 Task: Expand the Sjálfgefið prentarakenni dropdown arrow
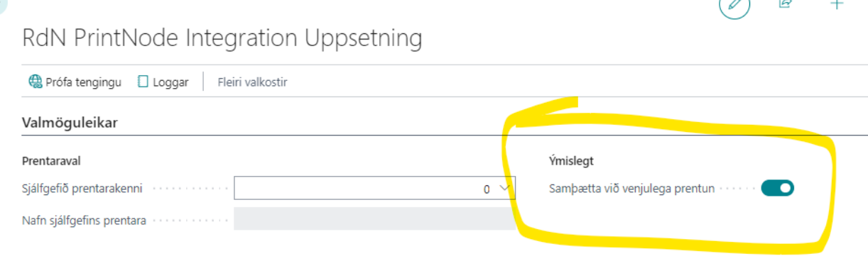pyautogui.click(x=505, y=188)
